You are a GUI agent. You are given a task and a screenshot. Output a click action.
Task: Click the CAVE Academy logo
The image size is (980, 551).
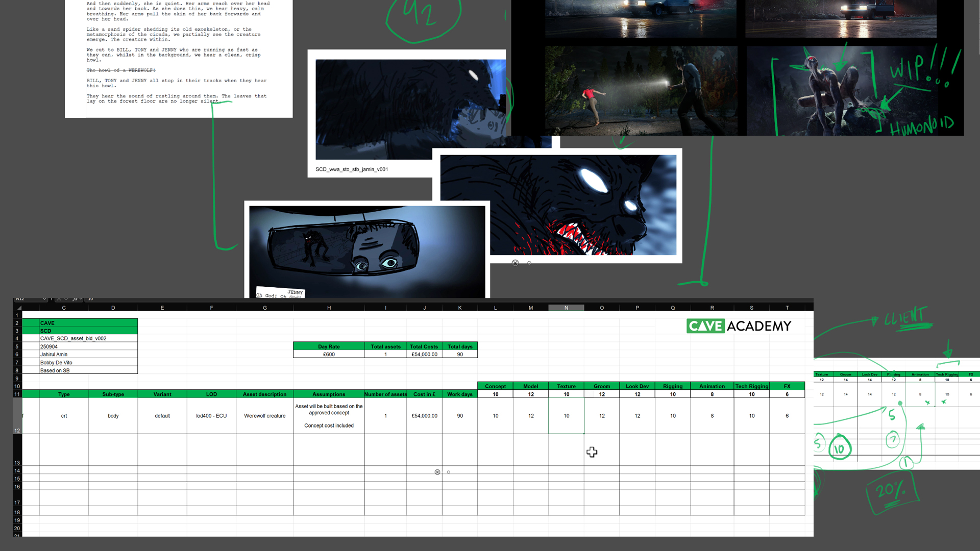[739, 325]
